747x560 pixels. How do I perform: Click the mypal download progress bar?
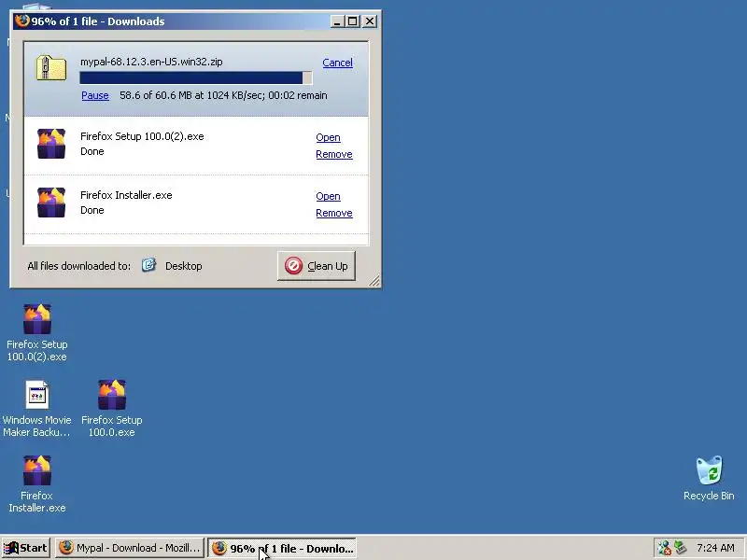(x=196, y=78)
